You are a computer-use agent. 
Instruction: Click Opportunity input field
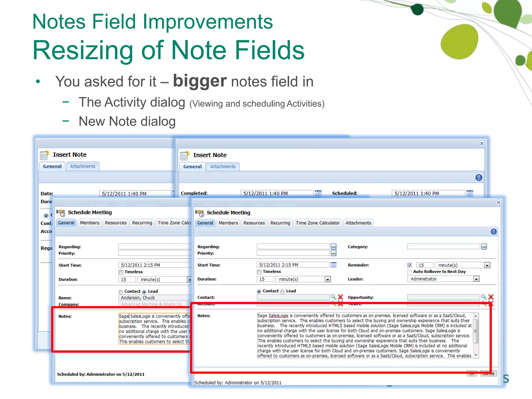click(x=443, y=297)
